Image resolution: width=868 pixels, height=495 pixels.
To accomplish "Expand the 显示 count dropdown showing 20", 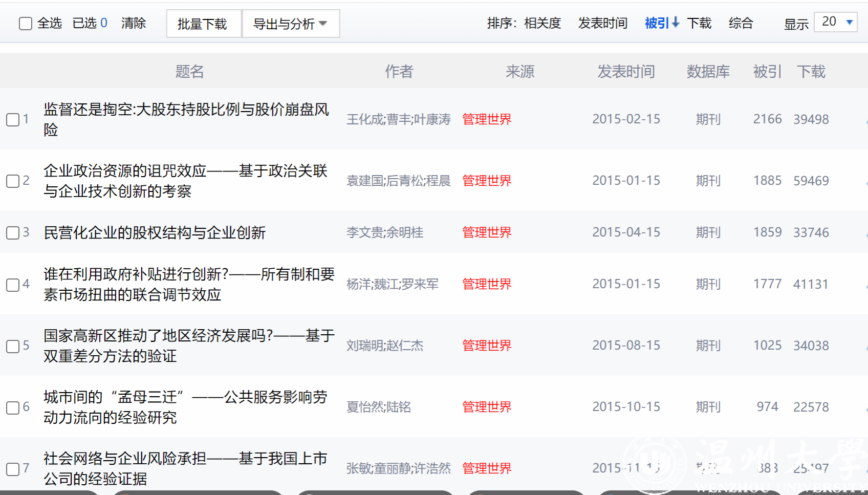I will pyautogui.click(x=836, y=22).
